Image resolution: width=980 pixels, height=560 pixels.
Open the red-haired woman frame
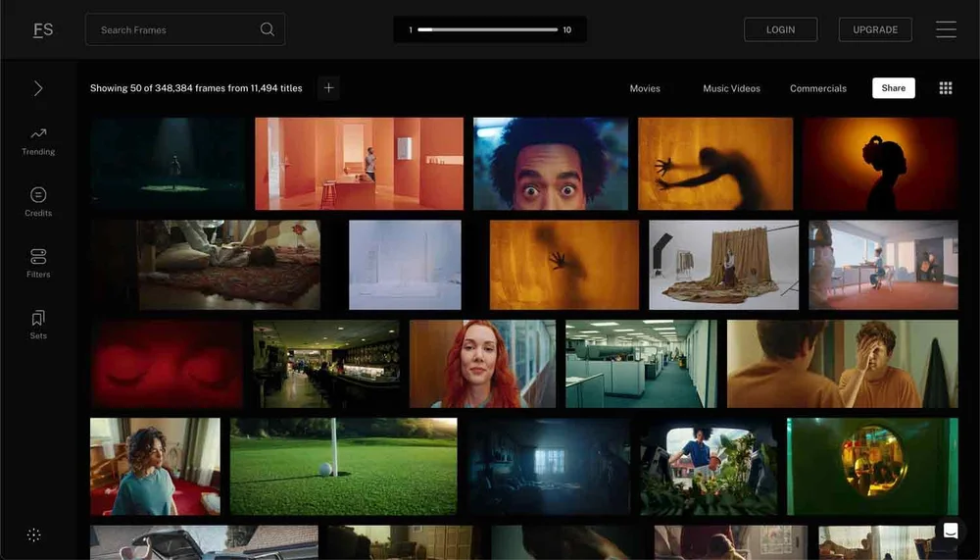click(482, 364)
